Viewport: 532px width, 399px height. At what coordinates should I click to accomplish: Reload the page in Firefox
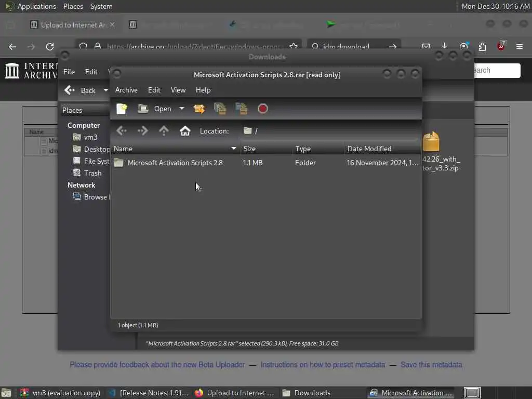pyautogui.click(x=50, y=46)
